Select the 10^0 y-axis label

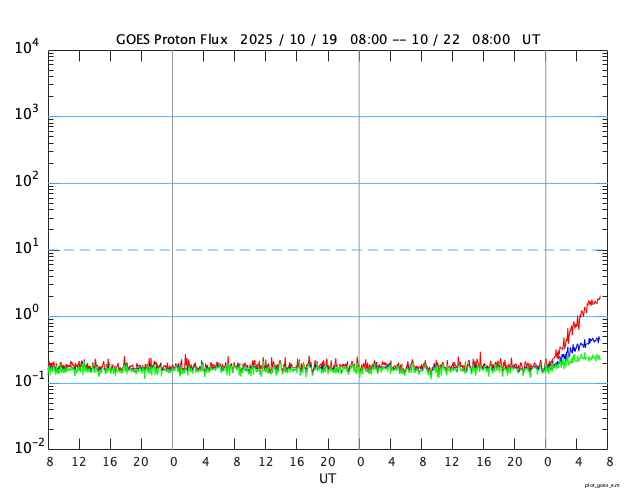tap(27, 315)
